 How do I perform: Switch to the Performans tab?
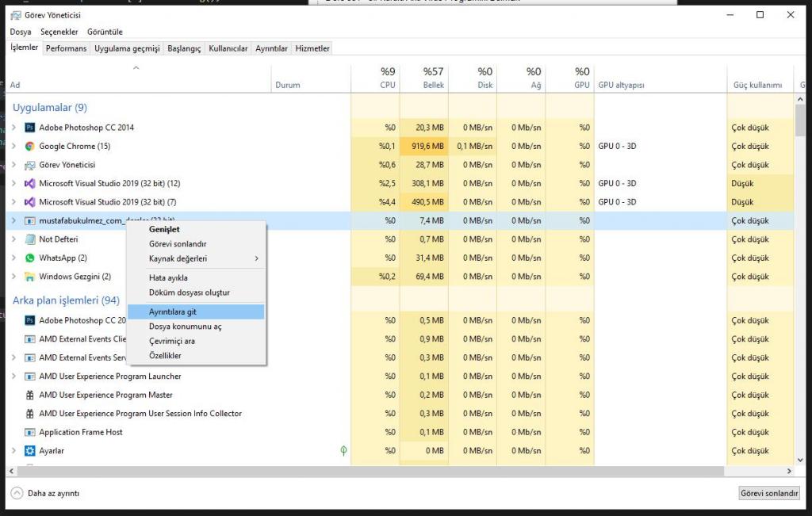pos(66,48)
